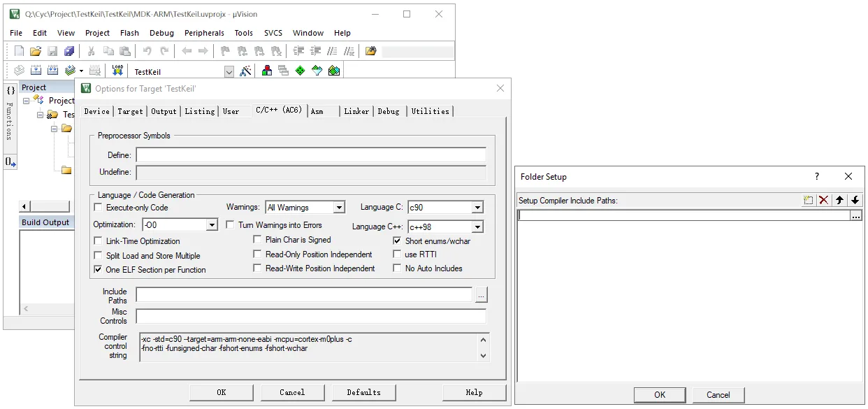Click the File Extensions, Books and Environment icon

tap(267, 71)
